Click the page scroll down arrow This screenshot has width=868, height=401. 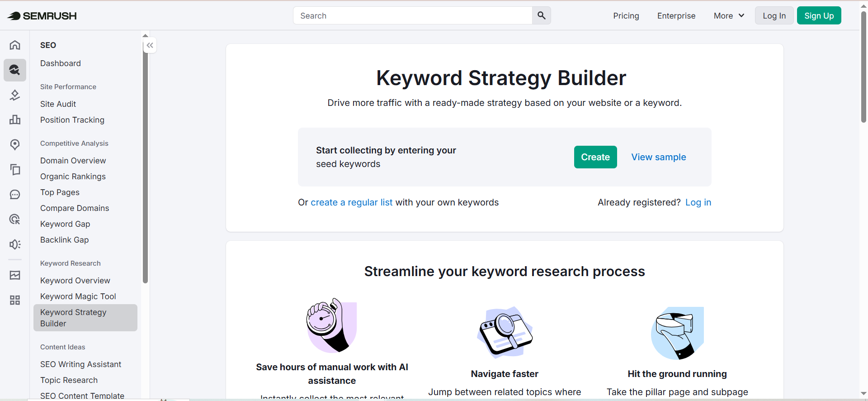[863, 394]
